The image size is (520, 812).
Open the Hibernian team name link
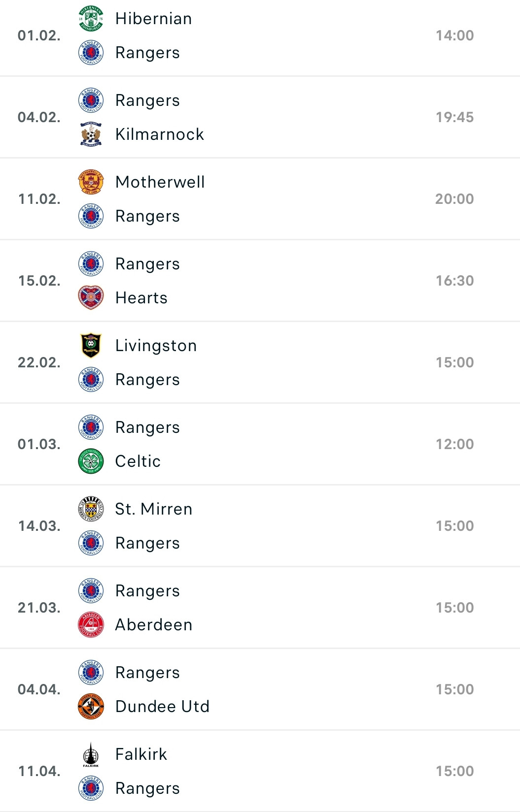153,19
